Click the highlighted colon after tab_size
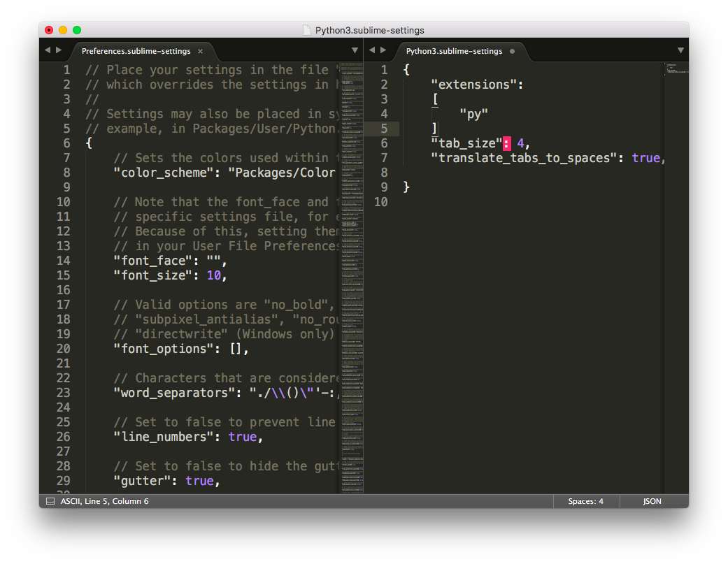The image size is (728, 564). click(507, 143)
